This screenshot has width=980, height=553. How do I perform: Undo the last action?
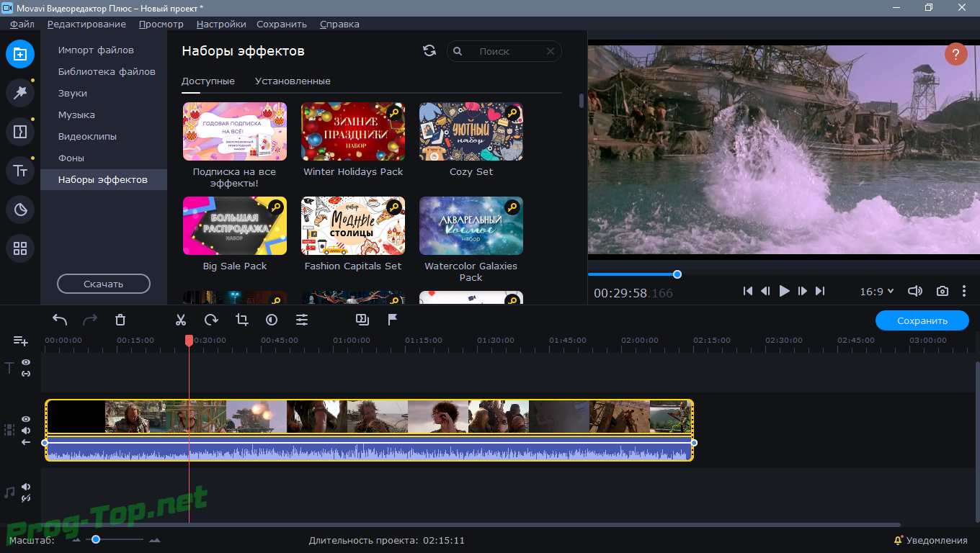point(60,320)
